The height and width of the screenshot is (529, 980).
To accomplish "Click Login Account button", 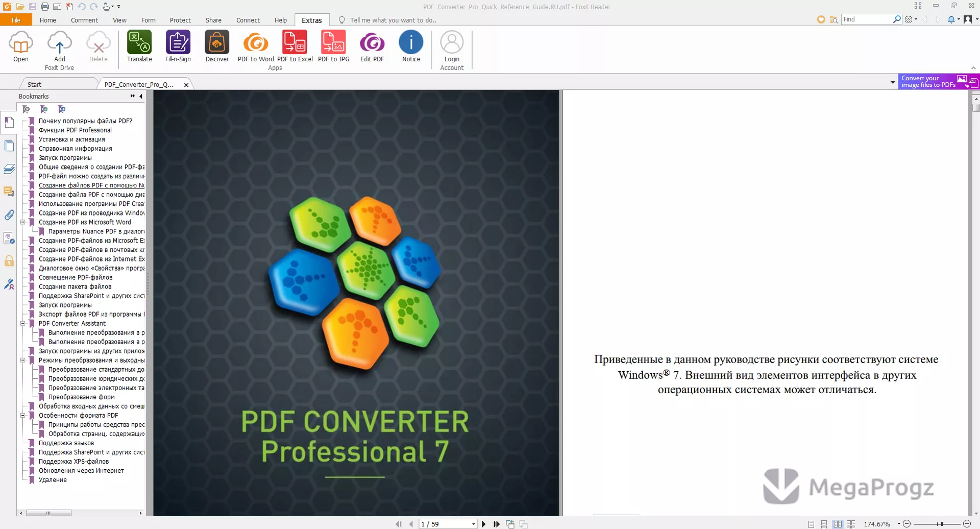I will [x=452, y=50].
